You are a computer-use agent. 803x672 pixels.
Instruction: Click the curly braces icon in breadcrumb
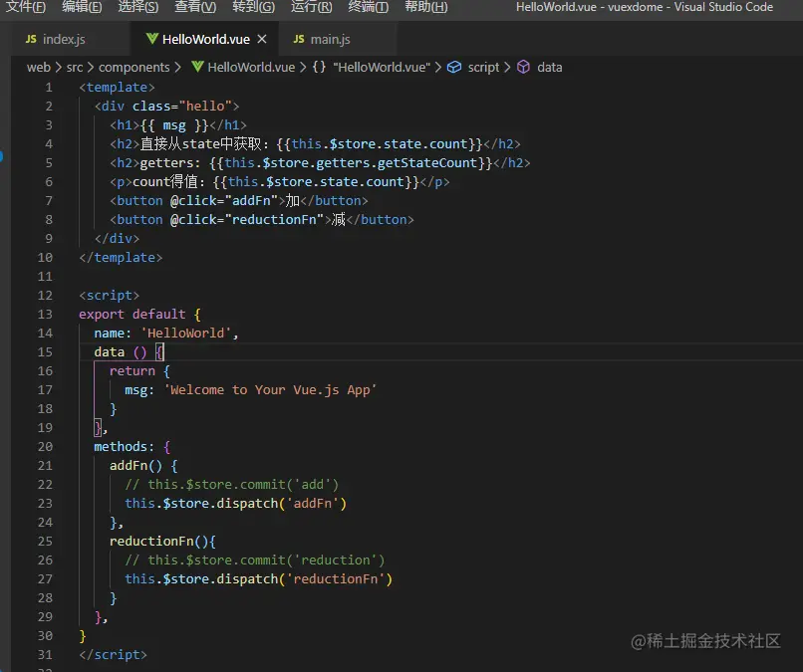point(319,67)
